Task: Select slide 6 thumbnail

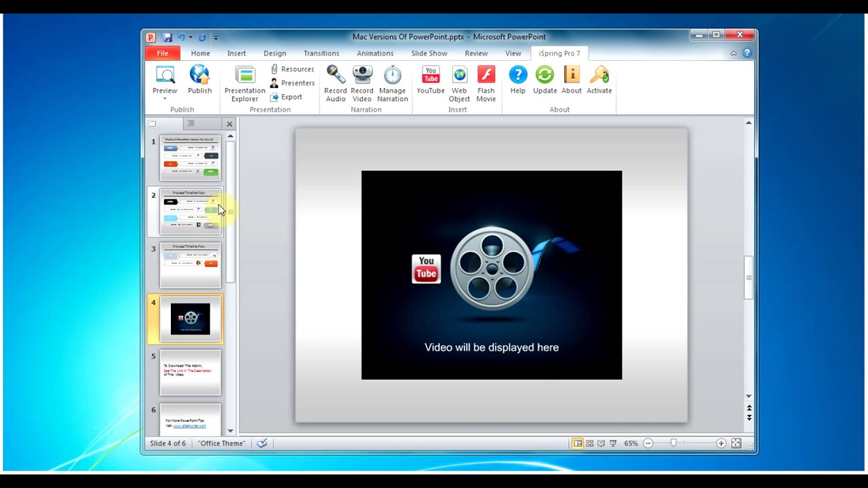Action: [191, 419]
